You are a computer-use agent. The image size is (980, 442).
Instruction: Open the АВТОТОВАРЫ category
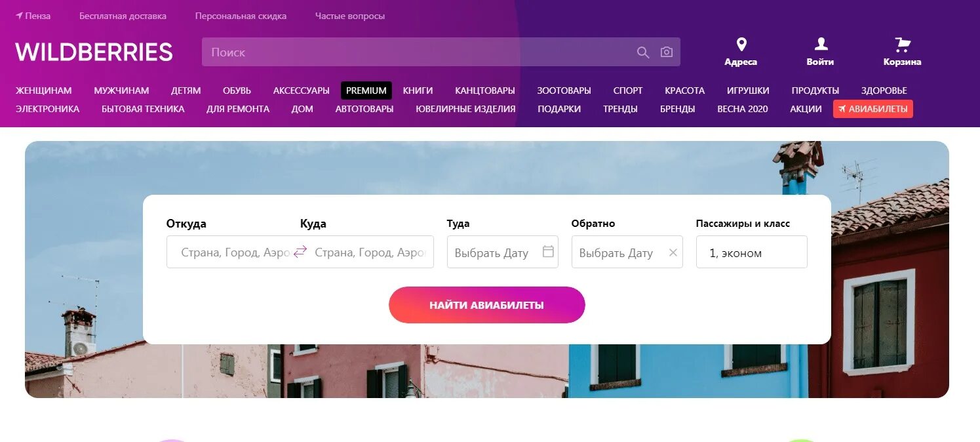(x=364, y=109)
